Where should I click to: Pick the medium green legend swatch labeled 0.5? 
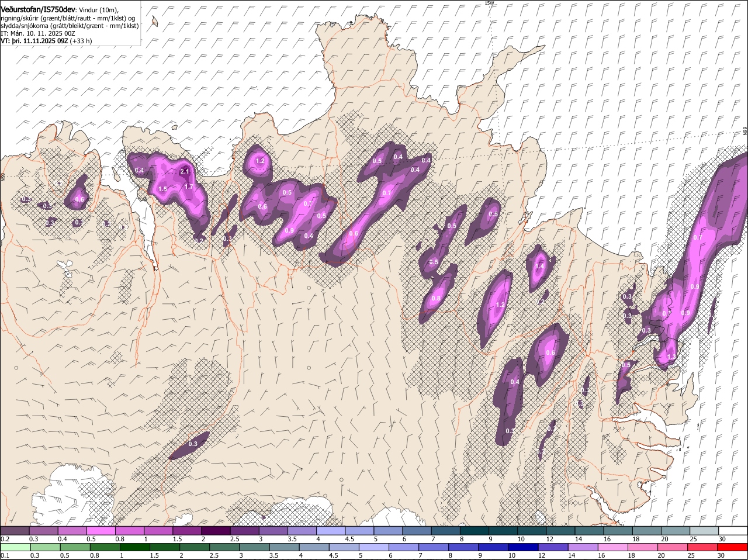click(75, 547)
